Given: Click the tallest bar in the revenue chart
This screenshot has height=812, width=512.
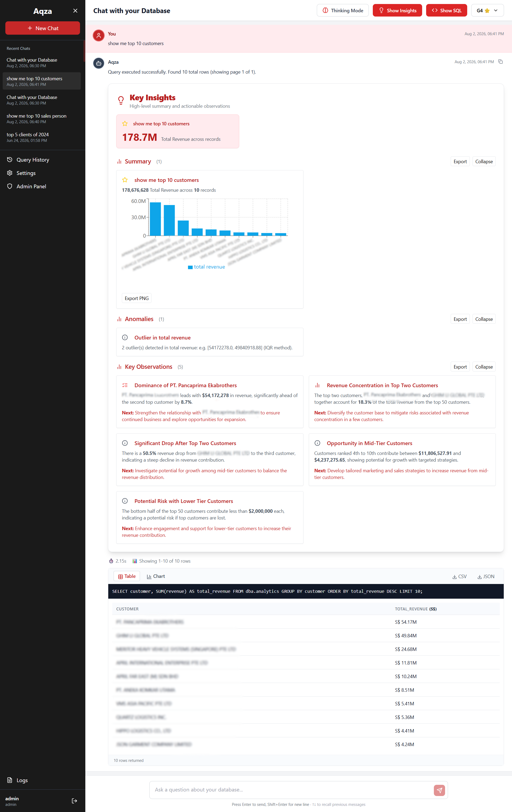Looking at the screenshot, I should [155, 219].
